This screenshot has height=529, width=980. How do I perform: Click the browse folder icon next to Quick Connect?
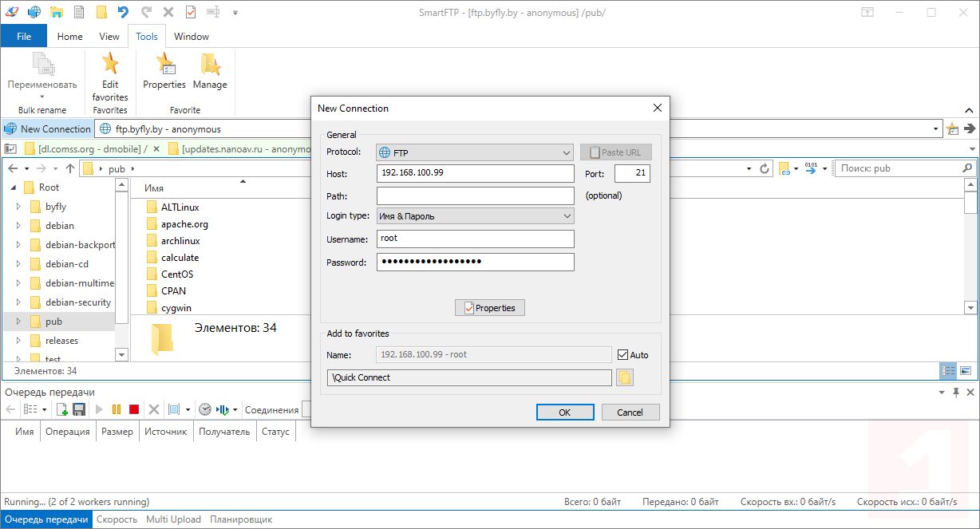point(626,377)
